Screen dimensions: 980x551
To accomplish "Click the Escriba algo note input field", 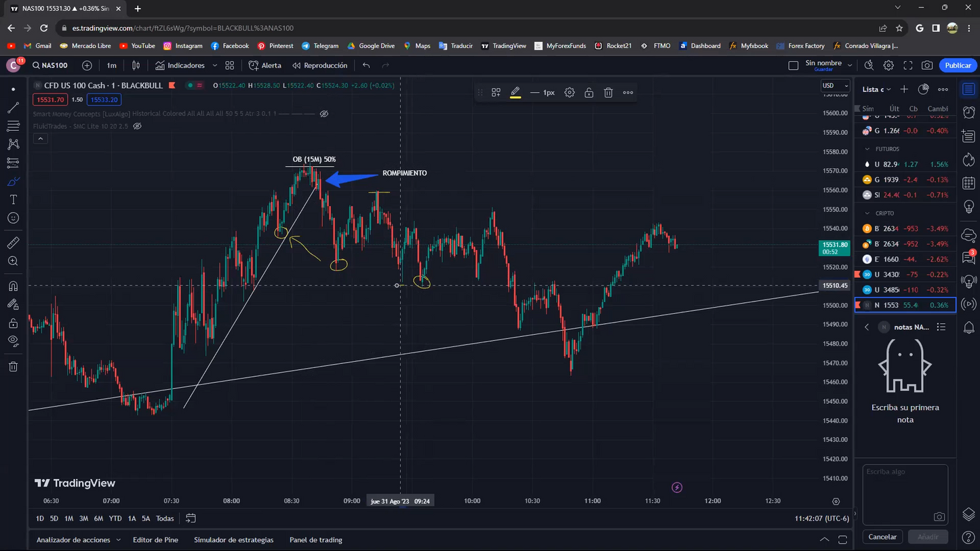I will coord(905,494).
